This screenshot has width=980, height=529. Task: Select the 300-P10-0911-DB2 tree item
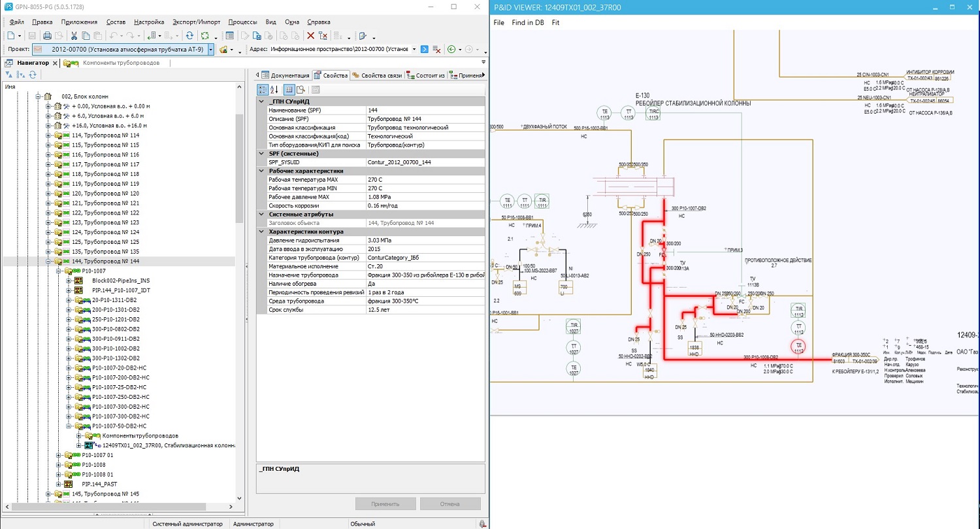click(116, 339)
